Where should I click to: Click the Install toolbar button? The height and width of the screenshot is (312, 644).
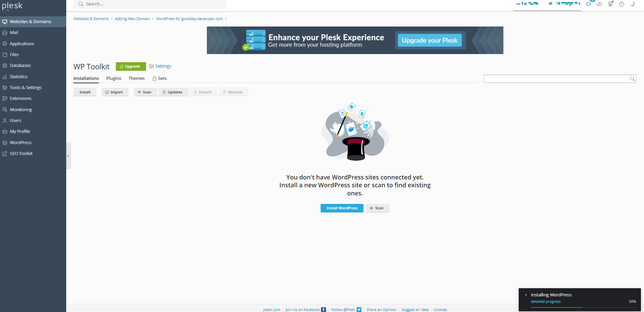(85, 92)
